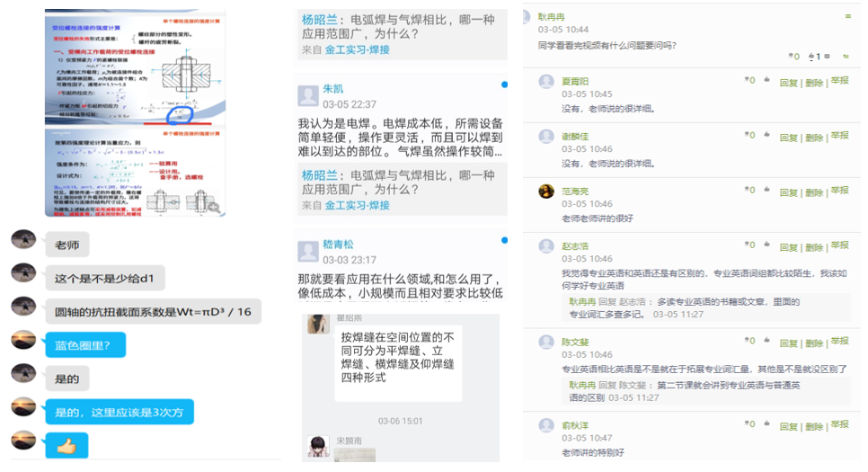Screen dimensions: 868x472
Task: Click 朱凯's profile avatar
Action: (308, 95)
